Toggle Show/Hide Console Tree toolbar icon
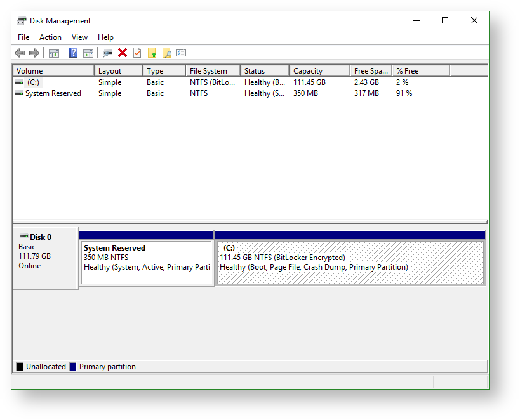520x420 pixels. tap(54, 53)
